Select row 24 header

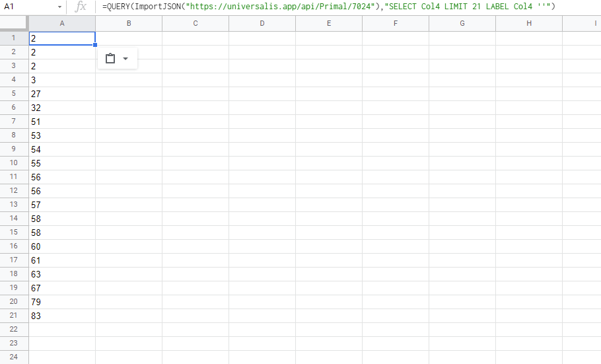tap(14, 357)
